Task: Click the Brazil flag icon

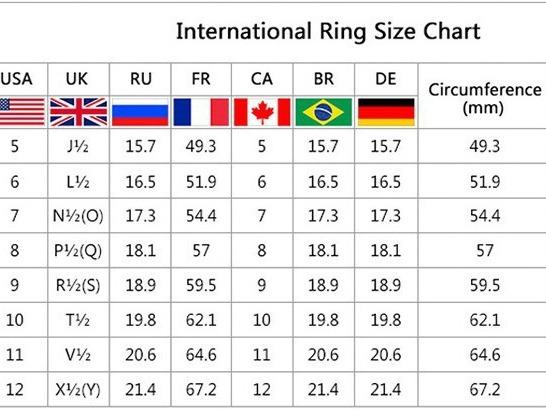Action: [324, 112]
